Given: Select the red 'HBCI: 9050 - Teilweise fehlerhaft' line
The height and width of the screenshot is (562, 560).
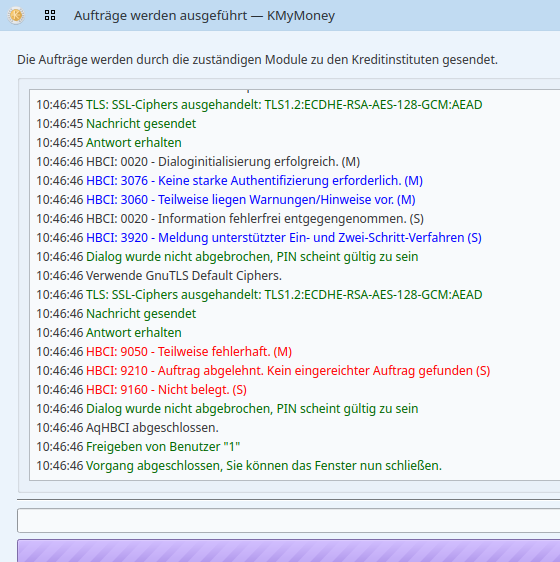Looking at the screenshot, I should (164, 352).
